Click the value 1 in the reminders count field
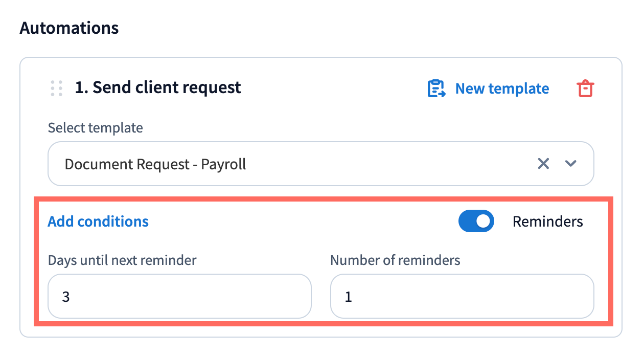The height and width of the screenshot is (355, 644). (x=349, y=297)
